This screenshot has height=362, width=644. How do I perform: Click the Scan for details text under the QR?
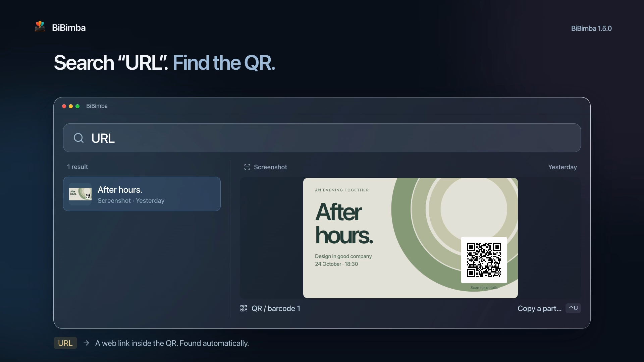coord(484,288)
